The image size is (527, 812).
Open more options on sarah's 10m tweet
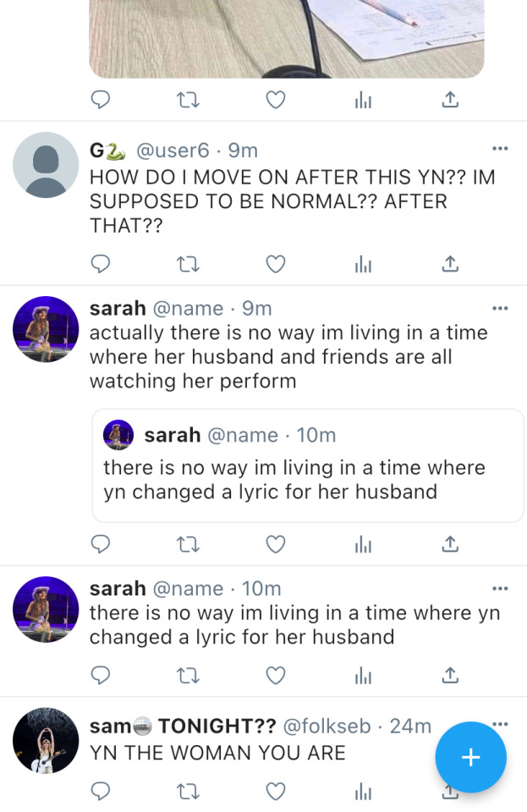(x=500, y=588)
